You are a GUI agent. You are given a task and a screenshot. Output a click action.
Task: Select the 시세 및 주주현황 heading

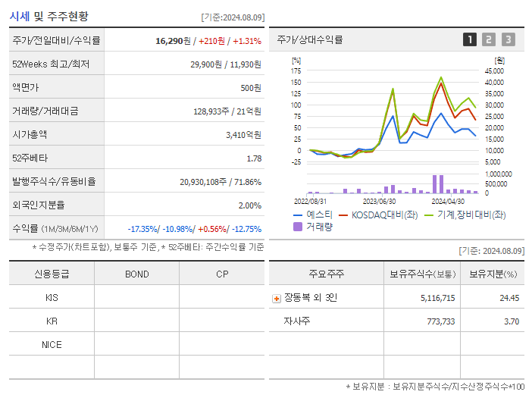tap(49, 16)
